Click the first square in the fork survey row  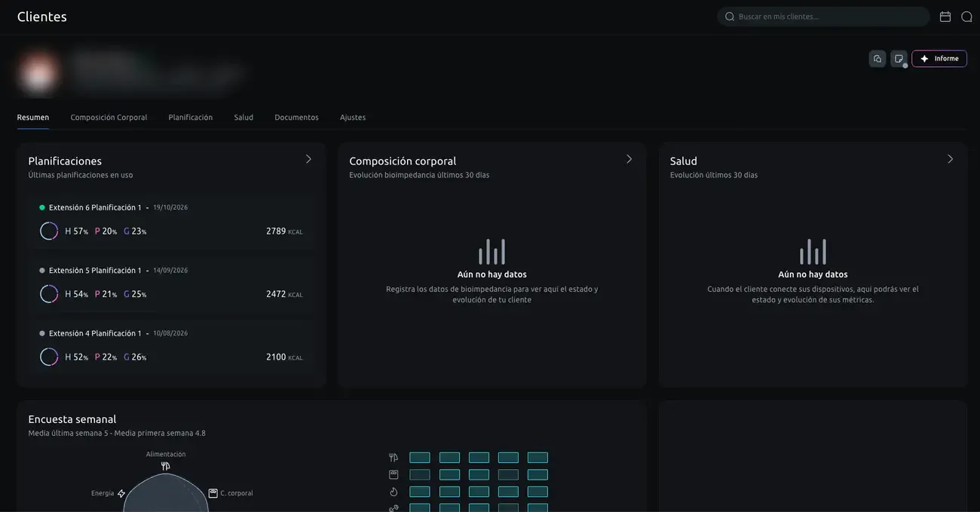(420, 458)
